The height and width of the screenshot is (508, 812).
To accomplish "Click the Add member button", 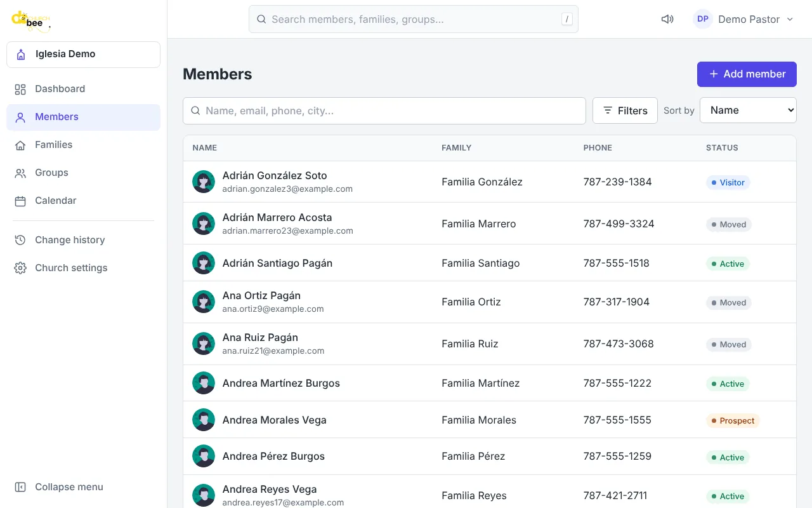I will (x=747, y=74).
